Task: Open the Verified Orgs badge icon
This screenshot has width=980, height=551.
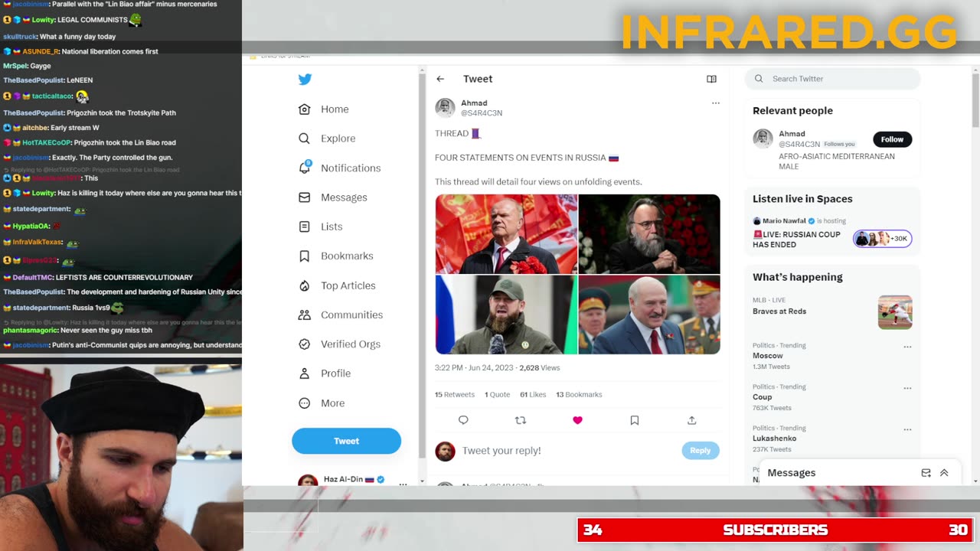Action: pos(304,344)
